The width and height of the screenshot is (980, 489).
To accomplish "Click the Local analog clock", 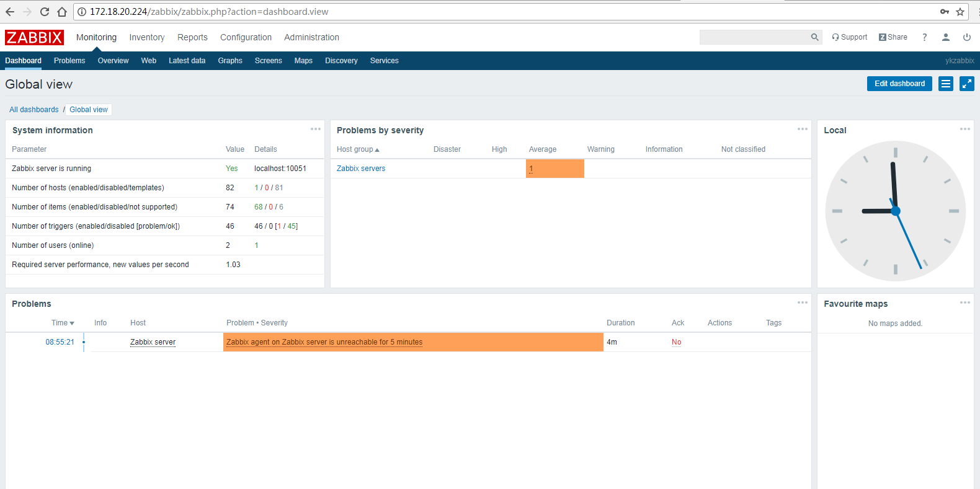I will click(x=895, y=211).
